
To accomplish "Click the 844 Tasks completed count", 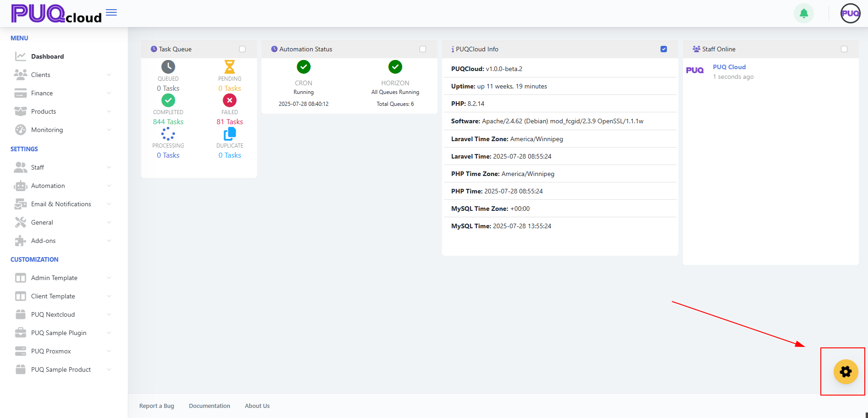I will (168, 121).
